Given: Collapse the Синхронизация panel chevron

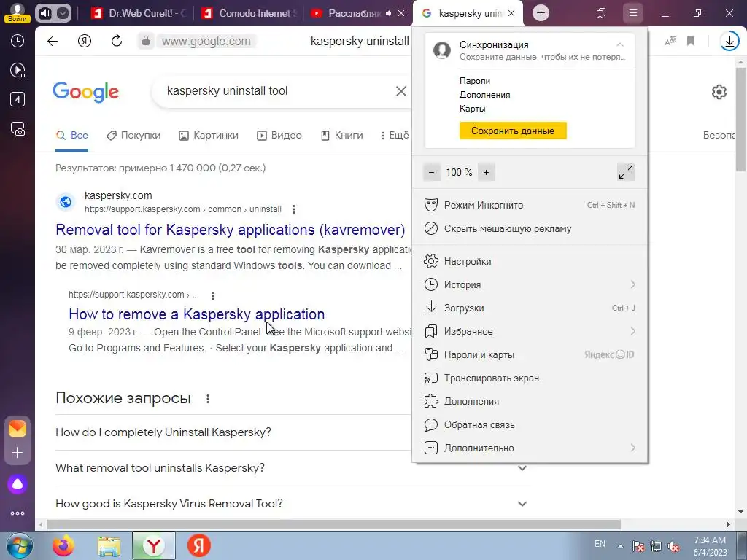Looking at the screenshot, I should pyautogui.click(x=620, y=44).
